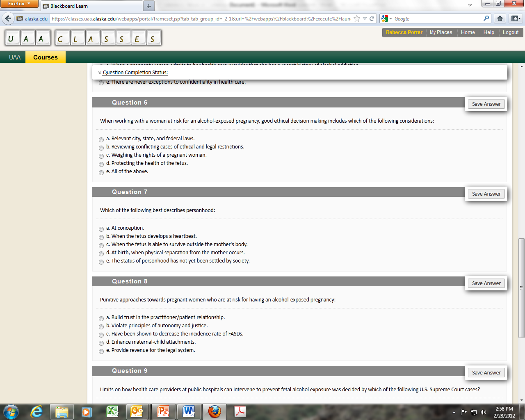Log out using the Logout link
The image size is (525, 420).
pos(511,32)
